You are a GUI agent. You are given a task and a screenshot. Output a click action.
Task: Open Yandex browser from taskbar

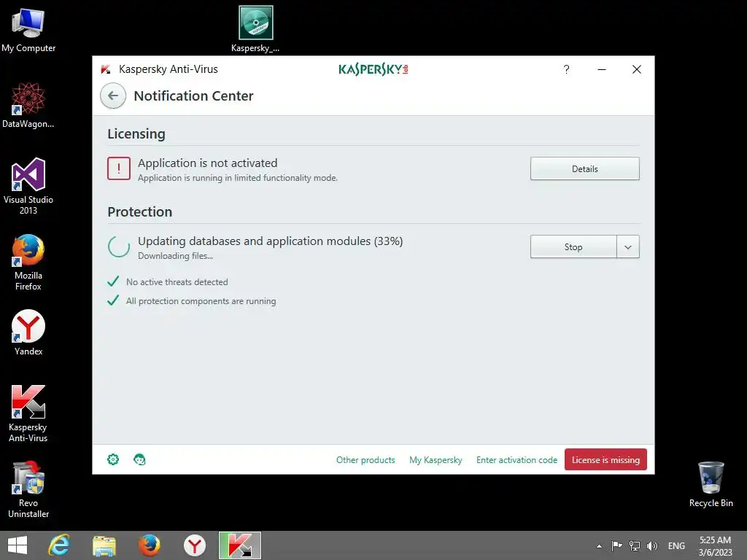(194, 545)
